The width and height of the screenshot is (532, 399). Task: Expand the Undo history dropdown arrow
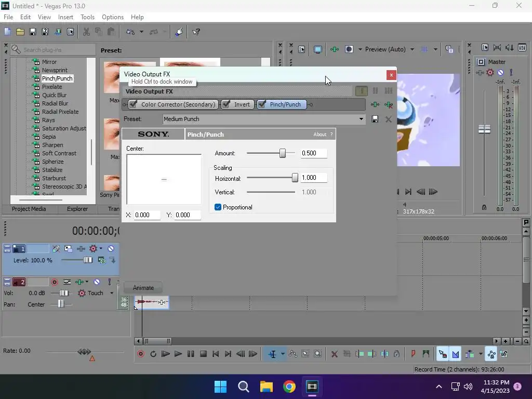[141, 32]
